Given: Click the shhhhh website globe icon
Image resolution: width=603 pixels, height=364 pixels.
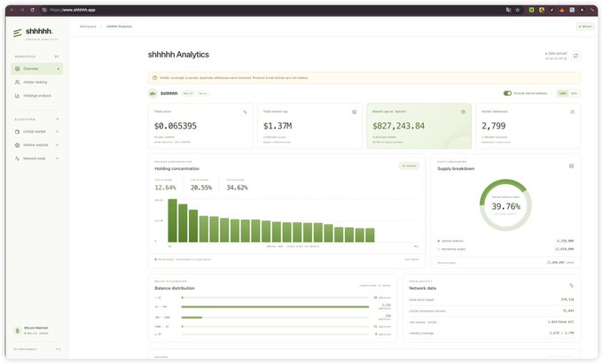Looking at the screenshot, I should [18, 145].
